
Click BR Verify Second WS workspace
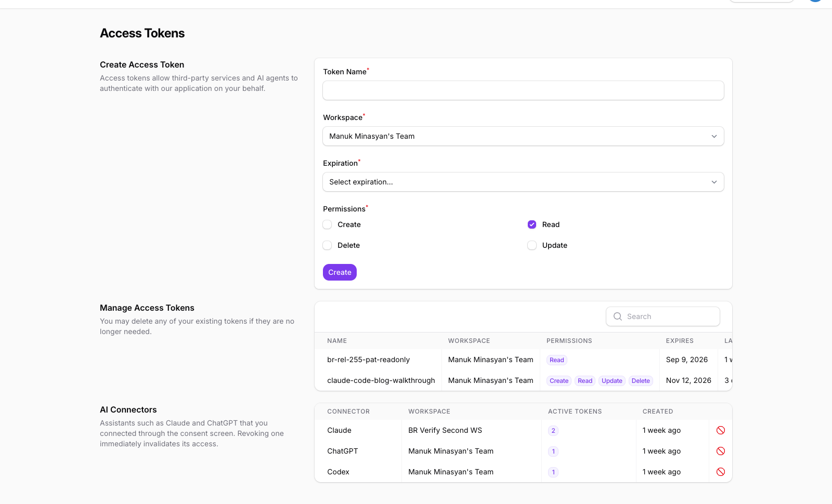point(445,430)
